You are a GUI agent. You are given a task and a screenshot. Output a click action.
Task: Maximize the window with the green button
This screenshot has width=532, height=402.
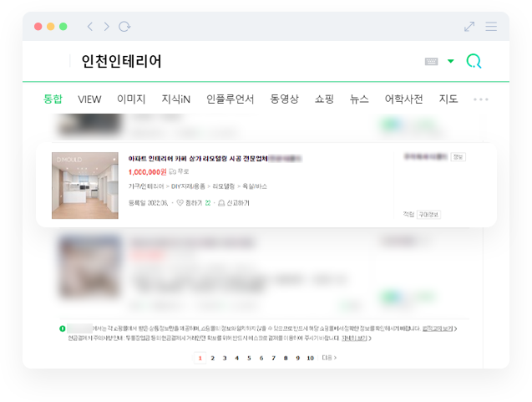coord(63,27)
